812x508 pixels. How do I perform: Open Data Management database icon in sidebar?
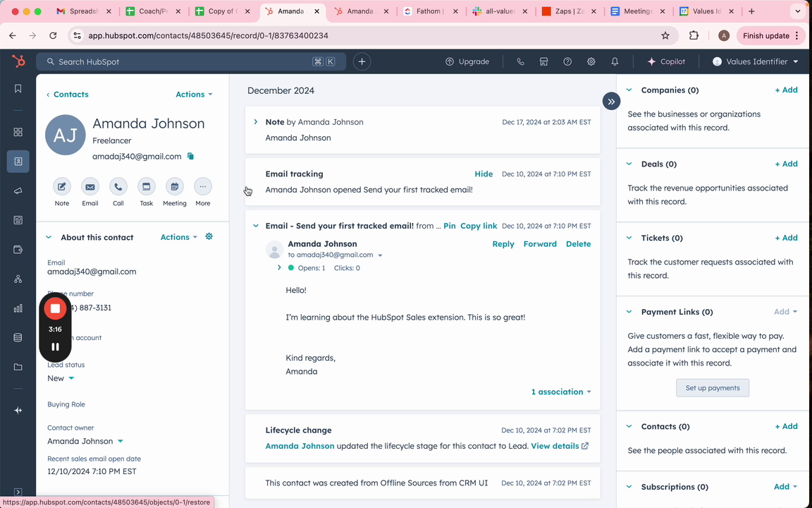click(x=18, y=337)
